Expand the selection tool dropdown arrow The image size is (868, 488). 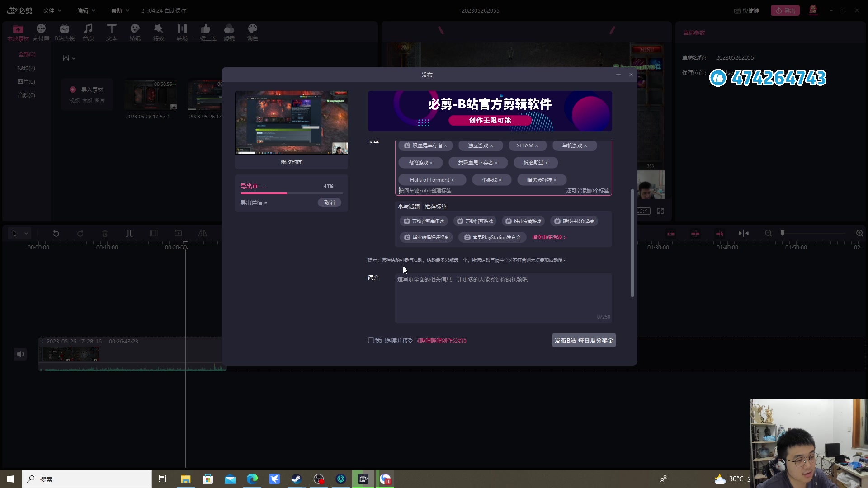click(x=26, y=233)
